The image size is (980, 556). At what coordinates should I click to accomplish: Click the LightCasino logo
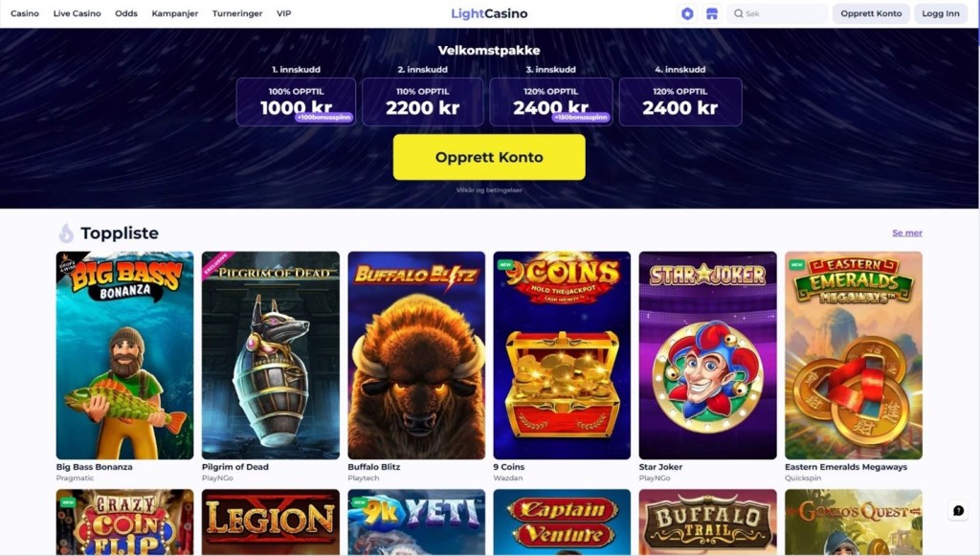(x=489, y=13)
